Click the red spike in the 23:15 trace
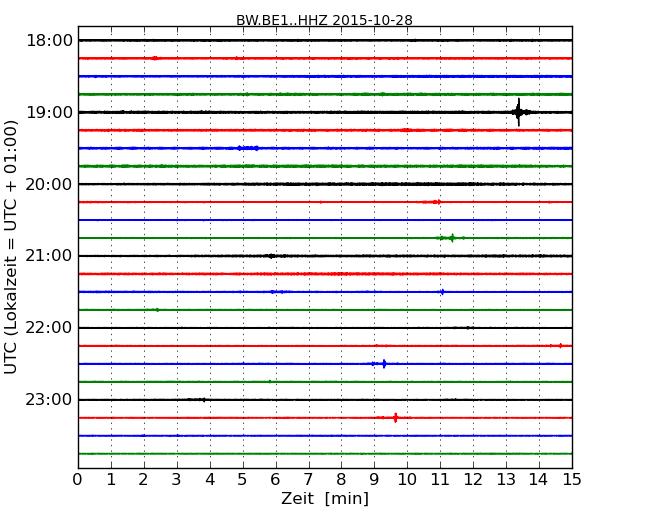The width and height of the screenshot is (650, 520). (395, 418)
